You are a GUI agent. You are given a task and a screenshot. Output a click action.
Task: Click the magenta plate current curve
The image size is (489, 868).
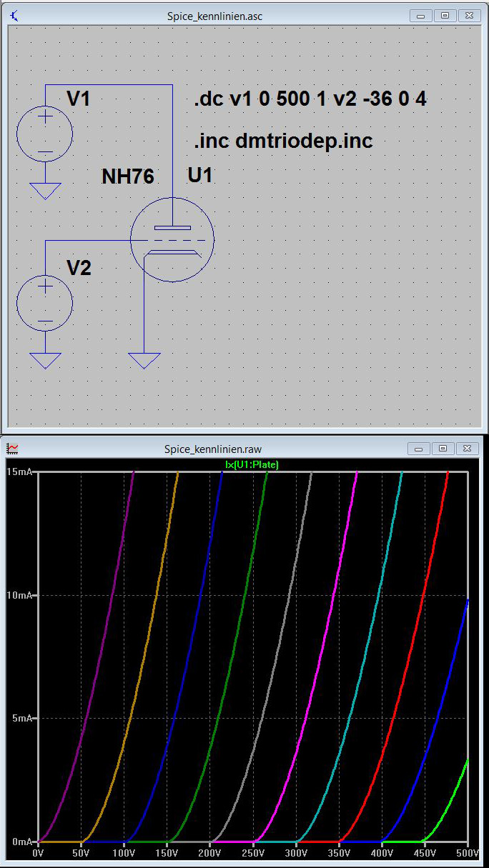pos(335,595)
